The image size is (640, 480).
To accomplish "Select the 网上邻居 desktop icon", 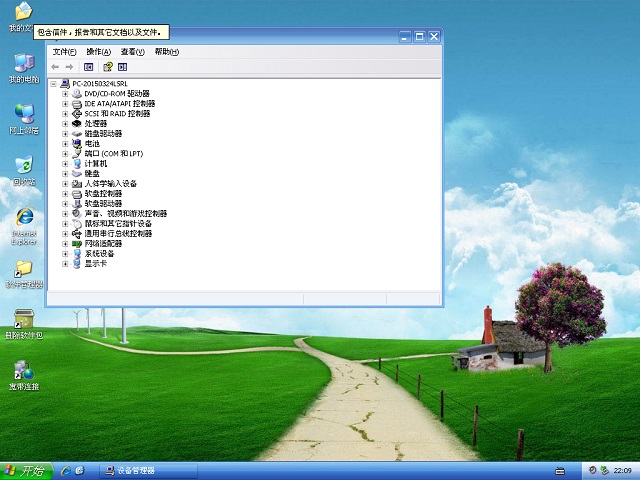I will tap(23, 114).
